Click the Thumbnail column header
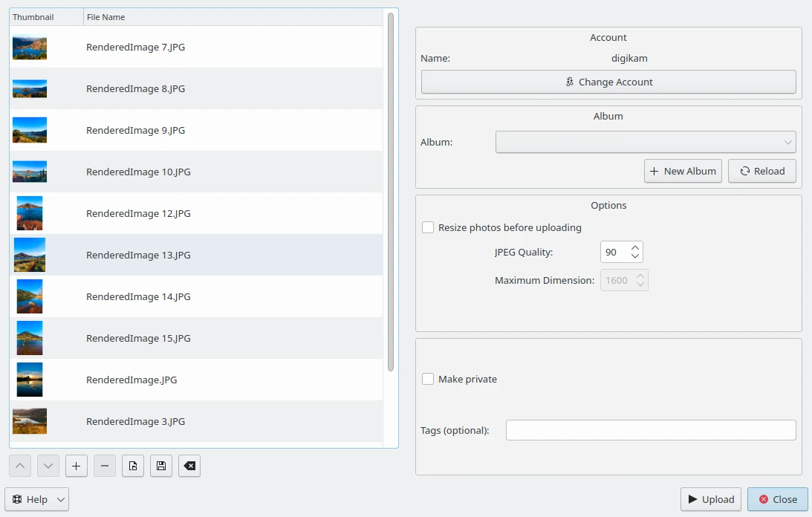Viewport: 812px width, 517px height. point(46,17)
